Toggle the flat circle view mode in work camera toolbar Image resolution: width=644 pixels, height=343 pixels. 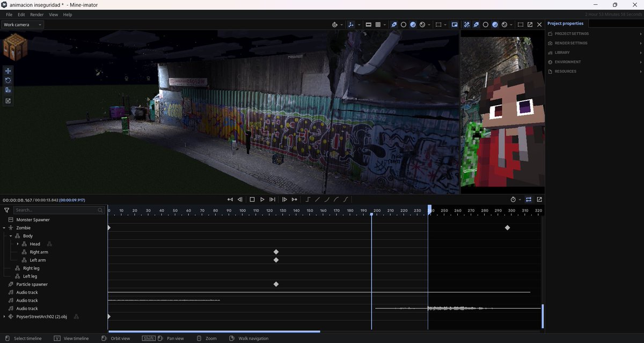(x=404, y=25)
